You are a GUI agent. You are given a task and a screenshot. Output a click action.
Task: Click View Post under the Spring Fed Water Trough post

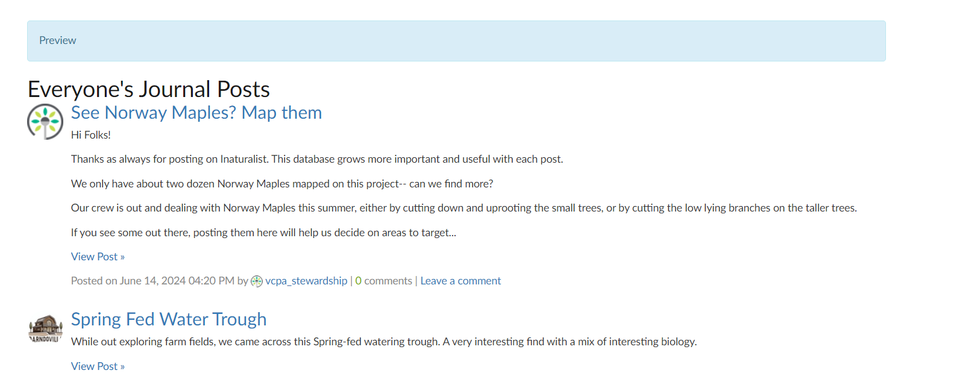tap(98, 366)
